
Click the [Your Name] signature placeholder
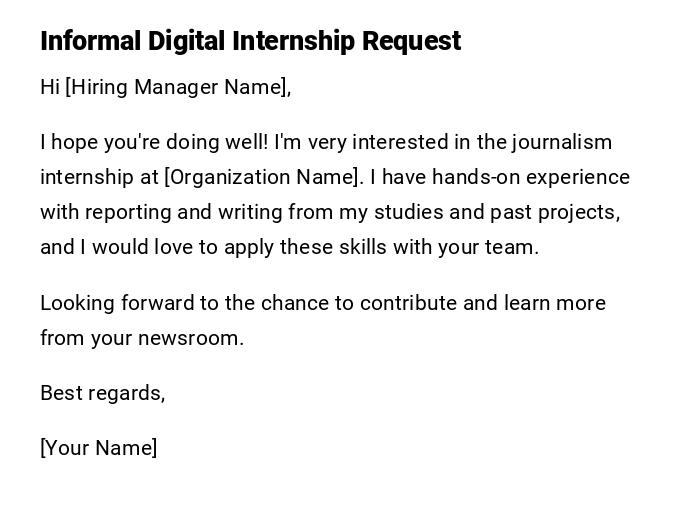click(x=98, y=448)
